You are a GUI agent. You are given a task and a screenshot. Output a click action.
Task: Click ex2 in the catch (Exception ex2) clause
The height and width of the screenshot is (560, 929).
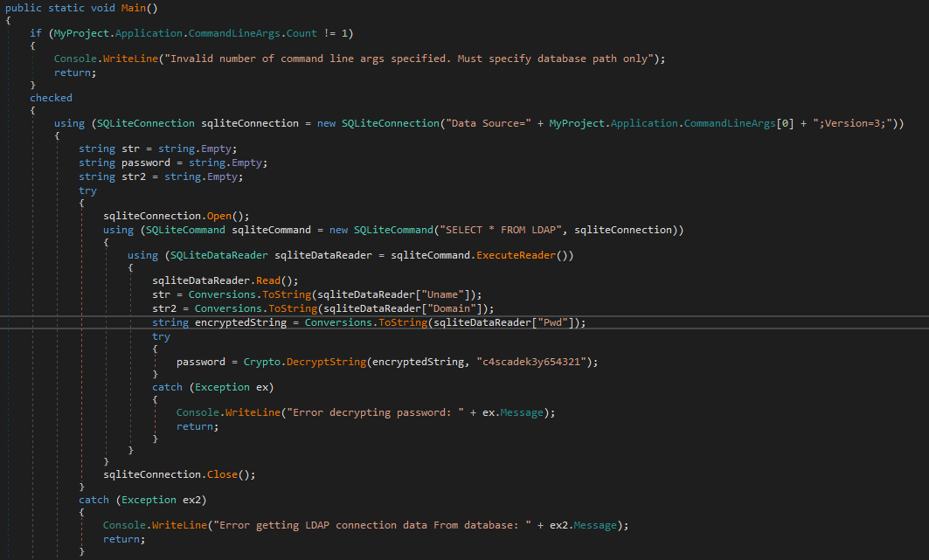pyautogui.click(x=191, y=500)
